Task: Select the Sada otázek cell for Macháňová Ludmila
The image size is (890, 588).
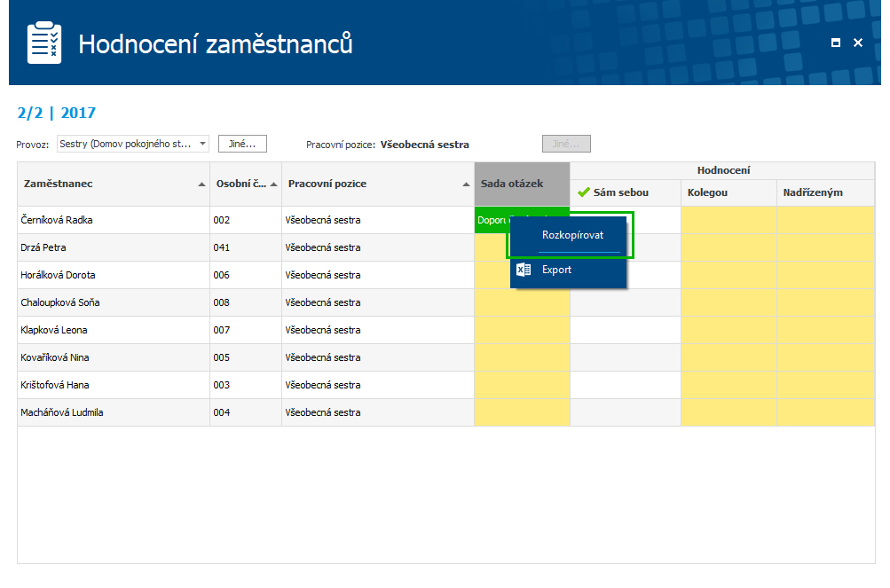Action: coord(522,412)
